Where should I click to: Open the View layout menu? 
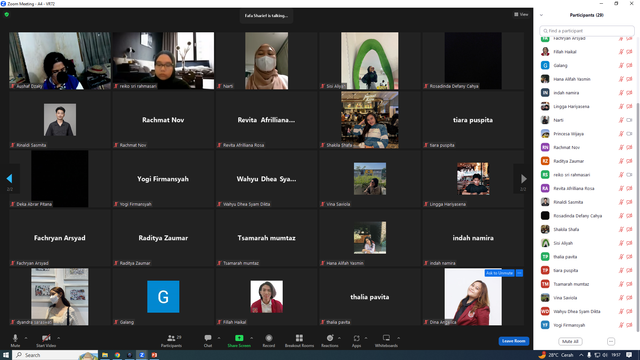[x=521, y=14]
